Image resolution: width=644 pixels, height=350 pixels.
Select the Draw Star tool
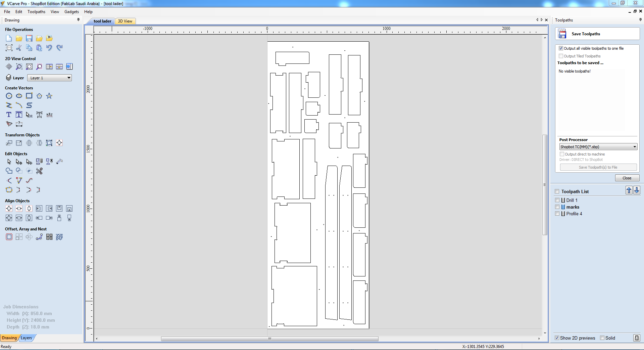pyautogui.click(x=49, y=96)
